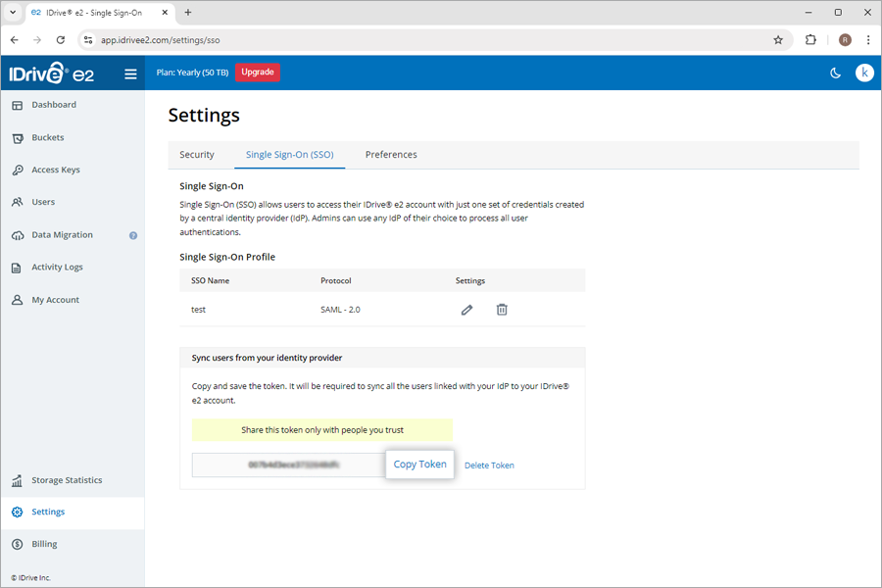This screenshot has height=588, width=882.
Task: Open the Chrome profile avatar 'R'
Action: [x=845, y=40]
